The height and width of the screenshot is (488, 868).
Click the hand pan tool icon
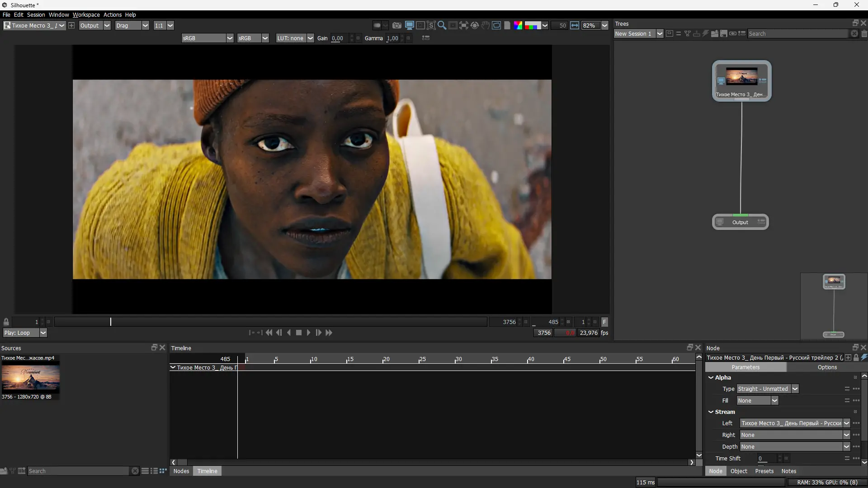point(485,26)
